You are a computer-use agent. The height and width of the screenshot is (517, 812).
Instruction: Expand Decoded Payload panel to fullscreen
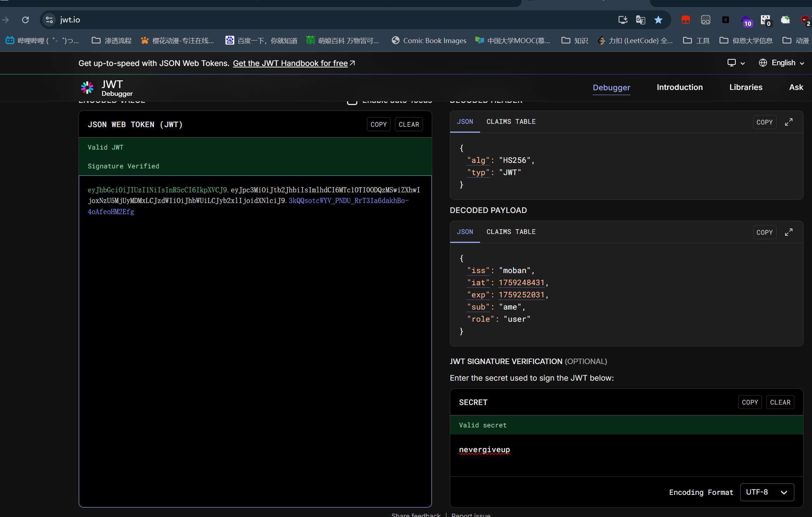[788, 232]
